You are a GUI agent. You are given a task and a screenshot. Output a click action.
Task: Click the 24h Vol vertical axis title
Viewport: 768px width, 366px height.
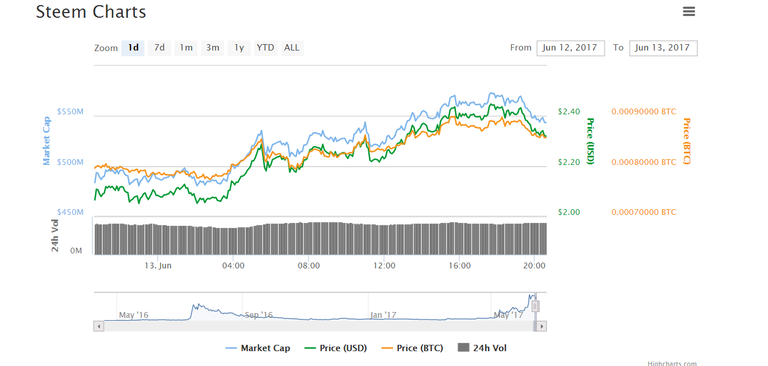(55, 236)
